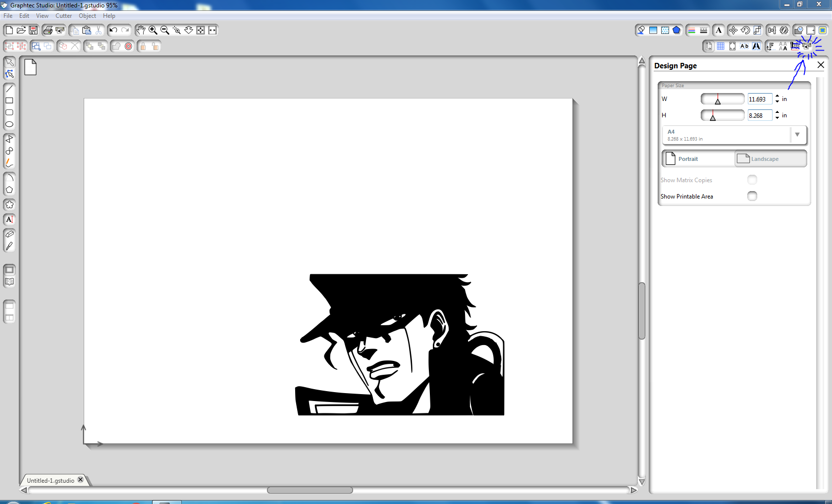
Task: Pick the Freehand drawing tool
Action: tap(9, 163)
